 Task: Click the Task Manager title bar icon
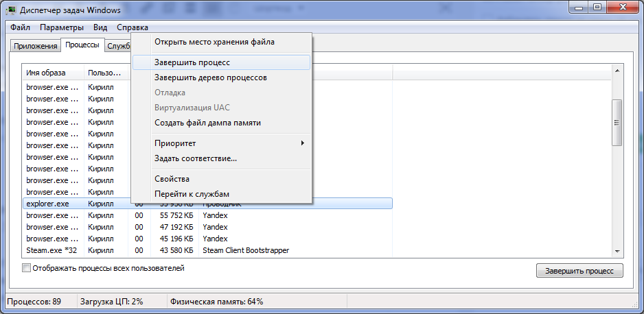[x=12, y=10]
